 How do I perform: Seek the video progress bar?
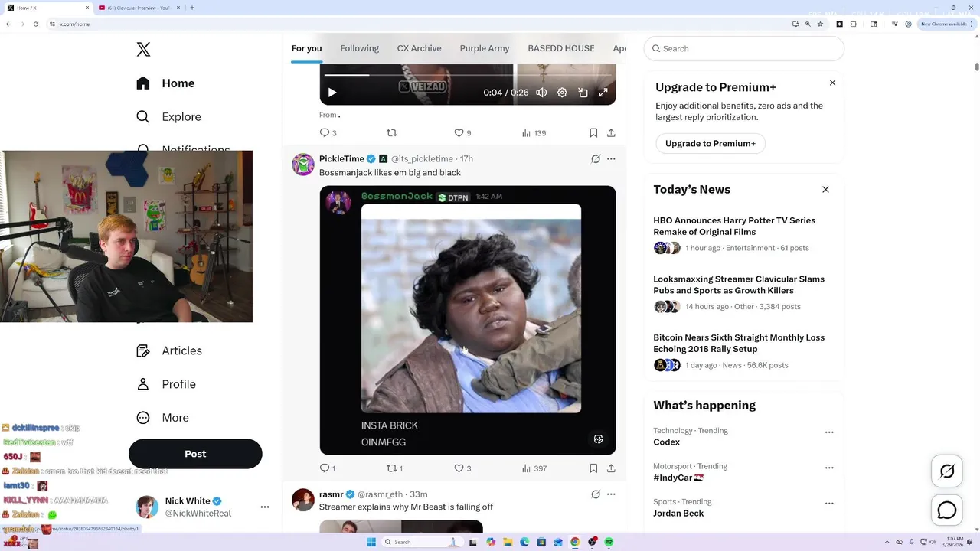pyautogui.click(x=468, y=75)
